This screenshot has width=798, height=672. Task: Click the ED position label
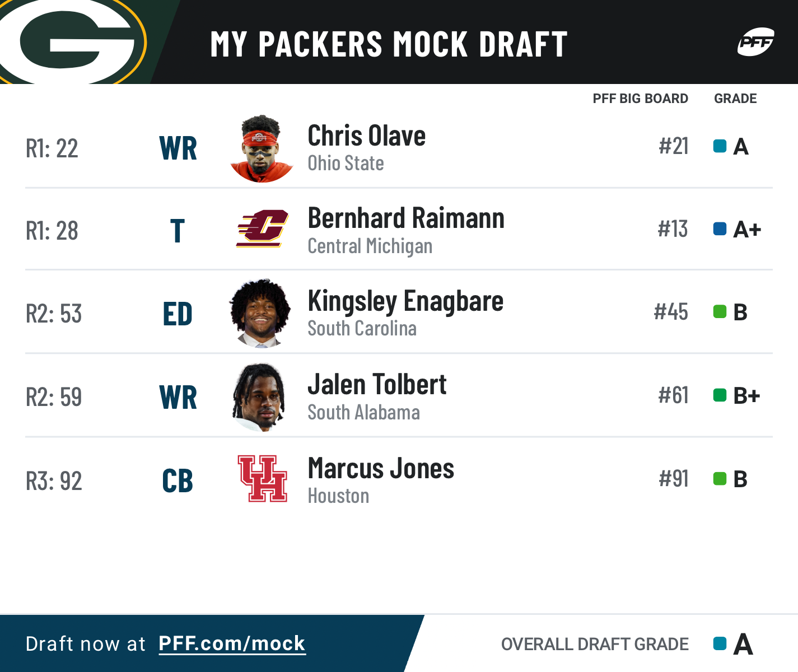(178, 314)
